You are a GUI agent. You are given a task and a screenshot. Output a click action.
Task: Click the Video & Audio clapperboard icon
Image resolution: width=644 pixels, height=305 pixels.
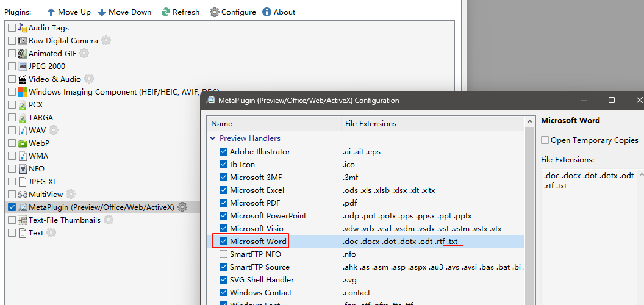tap(23, 79)
